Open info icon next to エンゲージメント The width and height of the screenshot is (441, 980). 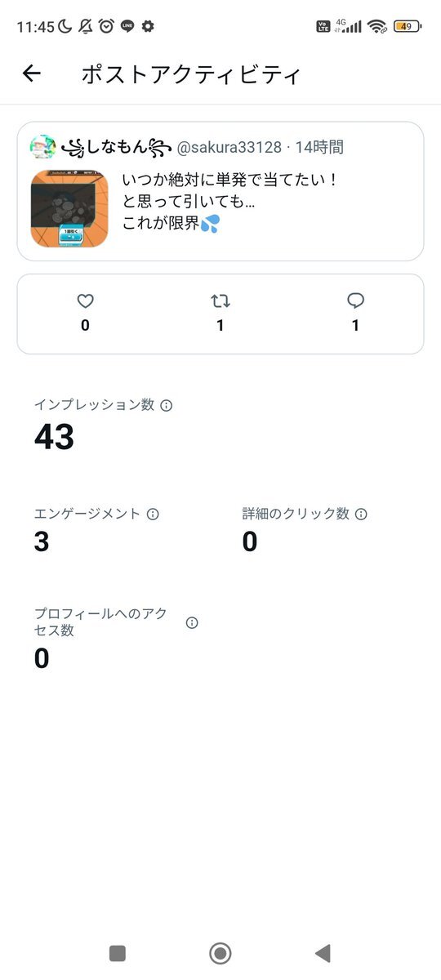point(153,514)
